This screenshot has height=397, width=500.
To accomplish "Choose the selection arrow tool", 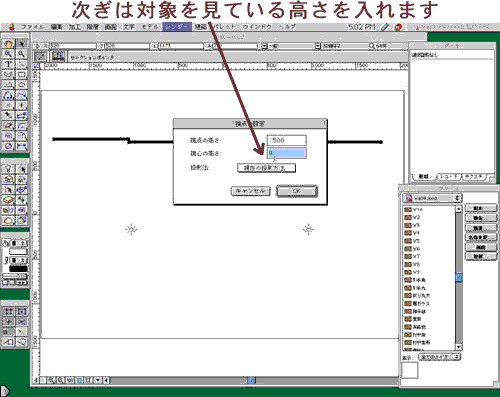I will coord(22,44).
